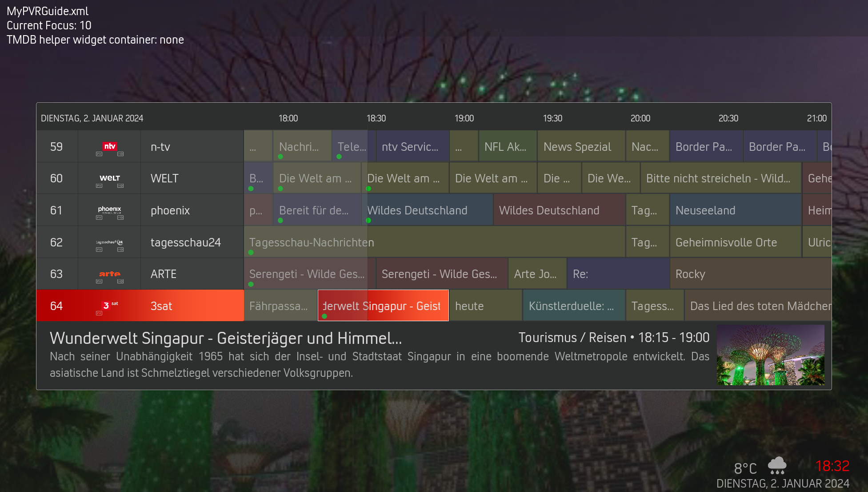Open Tagess... programme on 3sat
The image size is (868, 492).
655,306
